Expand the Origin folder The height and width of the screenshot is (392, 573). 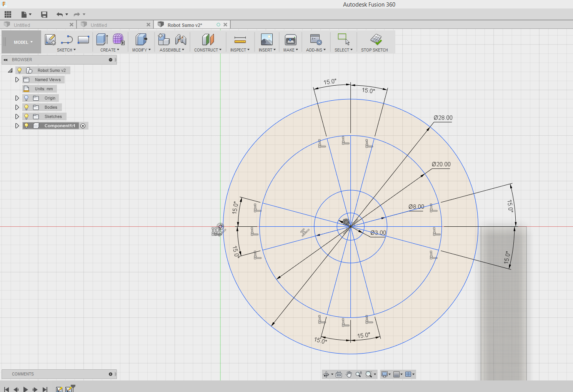(17, 98)
